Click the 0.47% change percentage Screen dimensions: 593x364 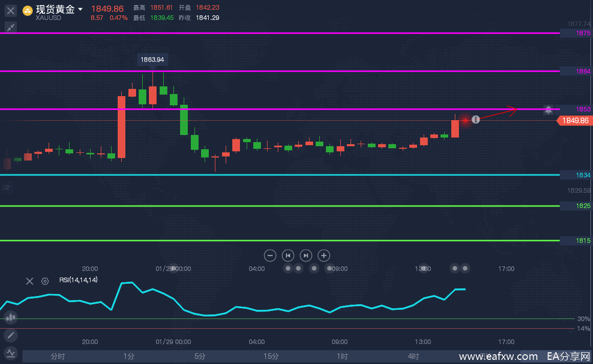click(x=118, y=18)
